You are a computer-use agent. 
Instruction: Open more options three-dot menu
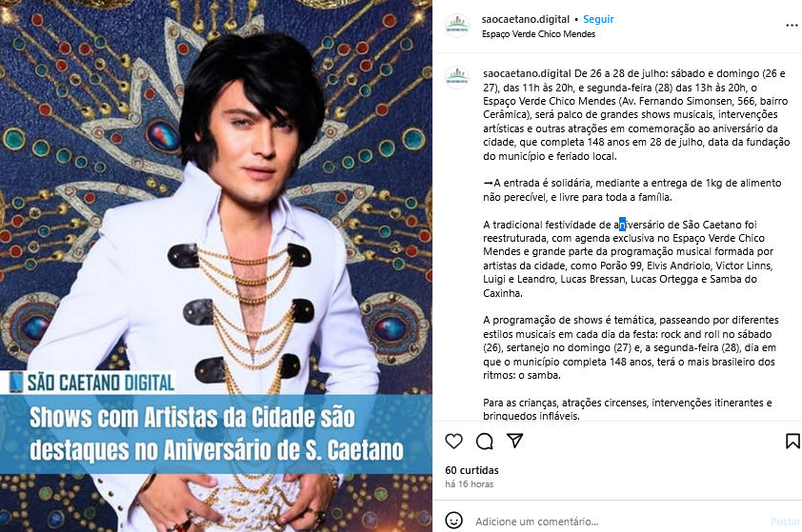click(x=792, y=26)
